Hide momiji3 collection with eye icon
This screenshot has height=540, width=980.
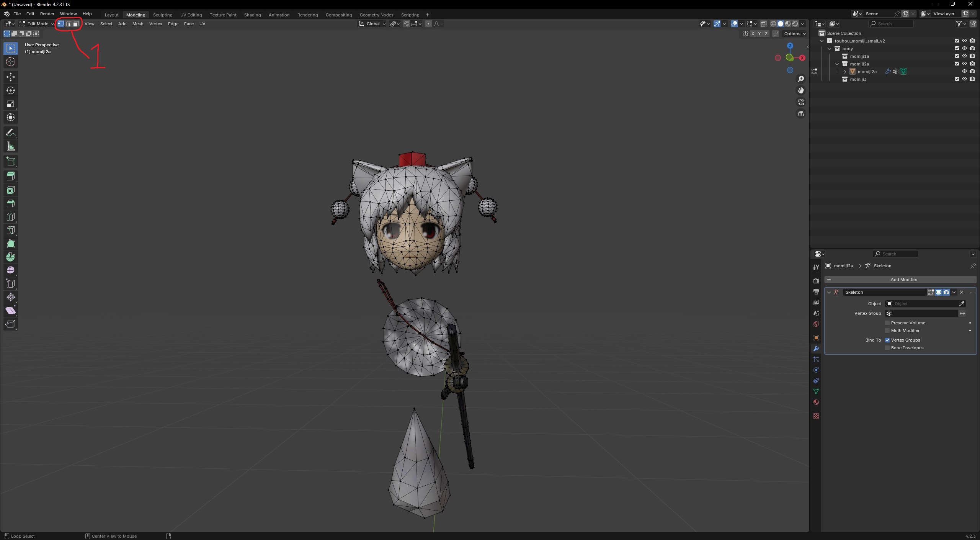pos(964,79)
